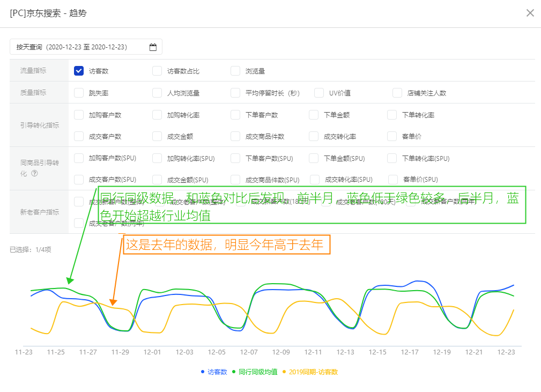Tick the 下单客户数 checkbox
Image resolution: width=541 pixels, height=392 pixels.
tap(235, 115)
